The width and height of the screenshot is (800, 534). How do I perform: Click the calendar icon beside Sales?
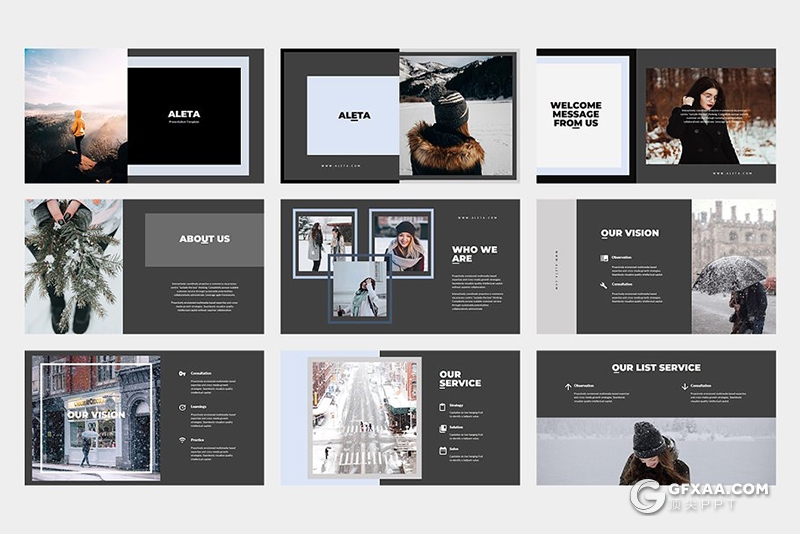pos(442,450)
